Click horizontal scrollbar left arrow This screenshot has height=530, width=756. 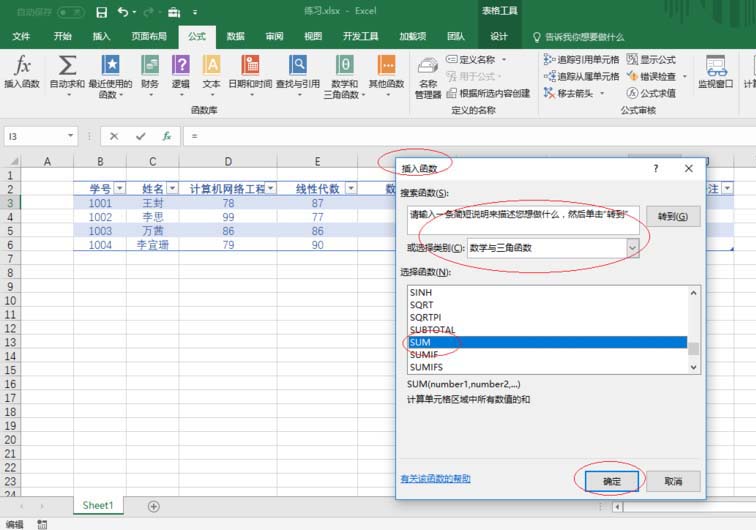pos(617,507)
